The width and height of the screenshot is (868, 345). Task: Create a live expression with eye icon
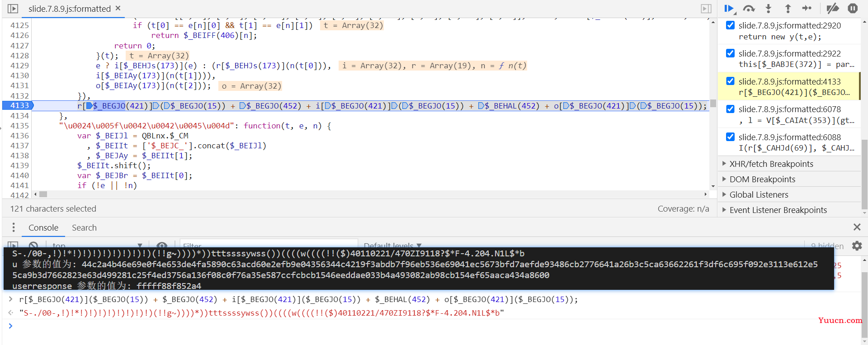(x=162, y=246)
